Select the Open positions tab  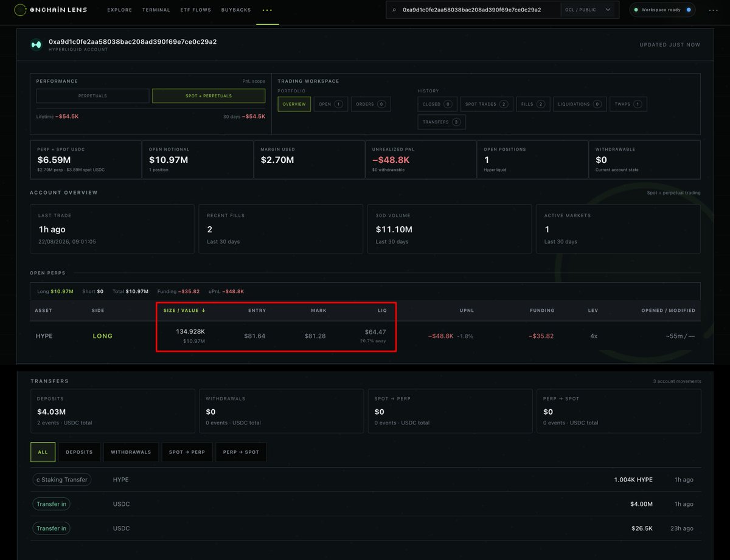click(x=331, y=104)
